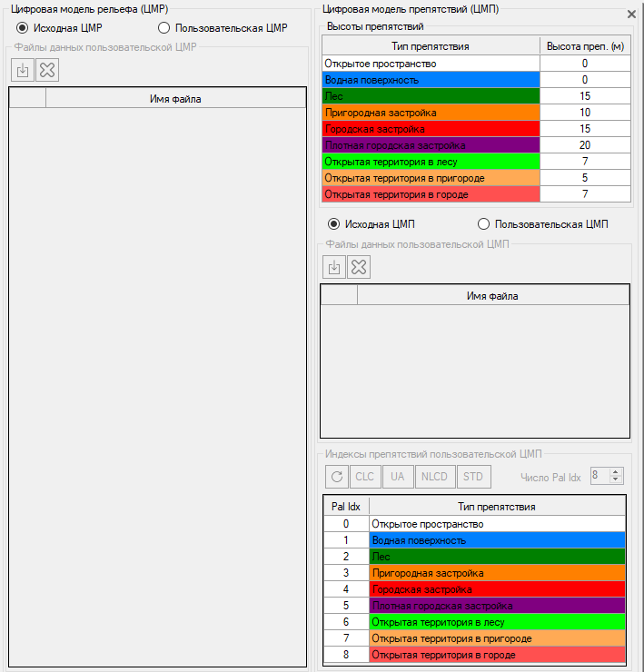Click the load file icon for user DTM files

pos(23,70)
